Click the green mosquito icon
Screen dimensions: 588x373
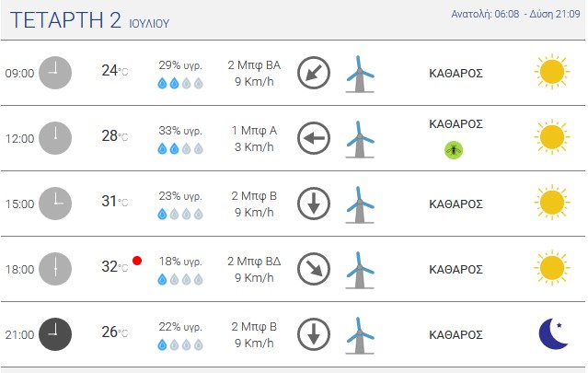(x=454, y=150)
